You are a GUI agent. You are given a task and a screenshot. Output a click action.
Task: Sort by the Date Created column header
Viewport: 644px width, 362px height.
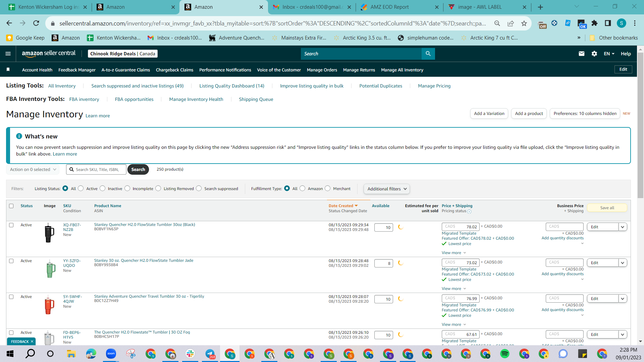(x=343, y=206)
